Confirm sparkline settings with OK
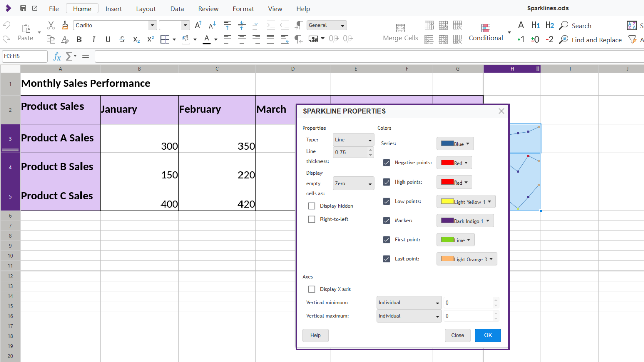644x362 pixels. (487, 335)
